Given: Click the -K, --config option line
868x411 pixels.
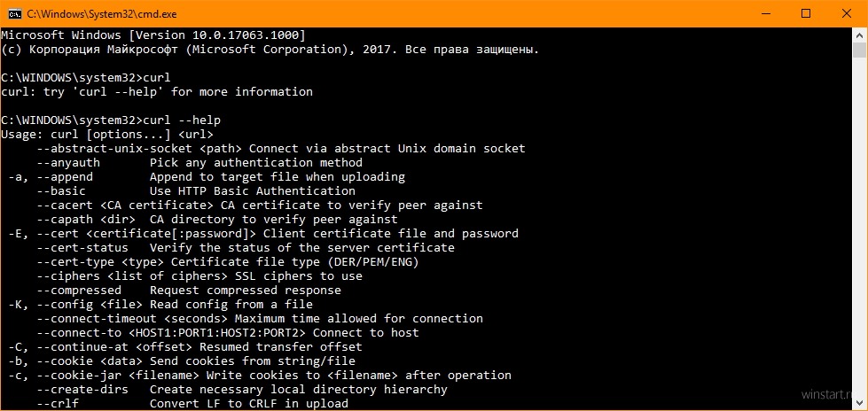Looking at the screenshot, I should click(160, 304).
